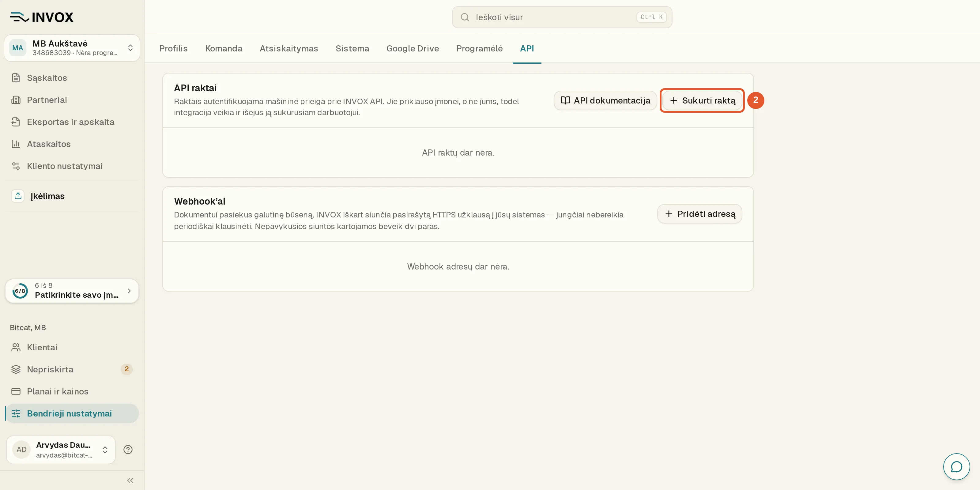Collapse the sidebar with double chevron
This screenshot has width=980, height=490.
(x=130, y=481)
